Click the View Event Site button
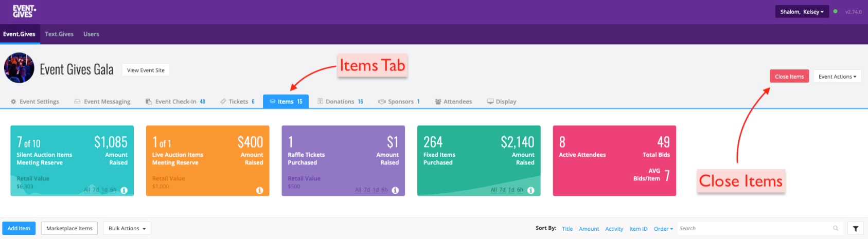 [x=146, y=70]
